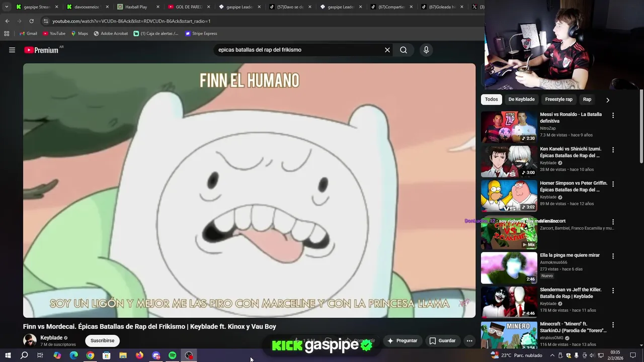Click the URL address bar
This screenshot has height=362, width=644.
262,21
